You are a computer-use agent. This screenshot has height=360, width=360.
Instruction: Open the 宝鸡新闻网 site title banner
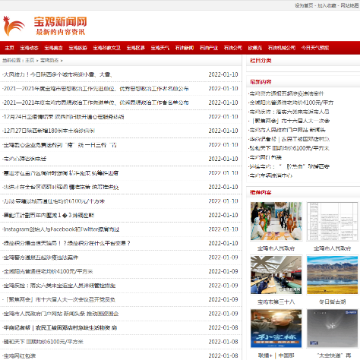point(60,26)
